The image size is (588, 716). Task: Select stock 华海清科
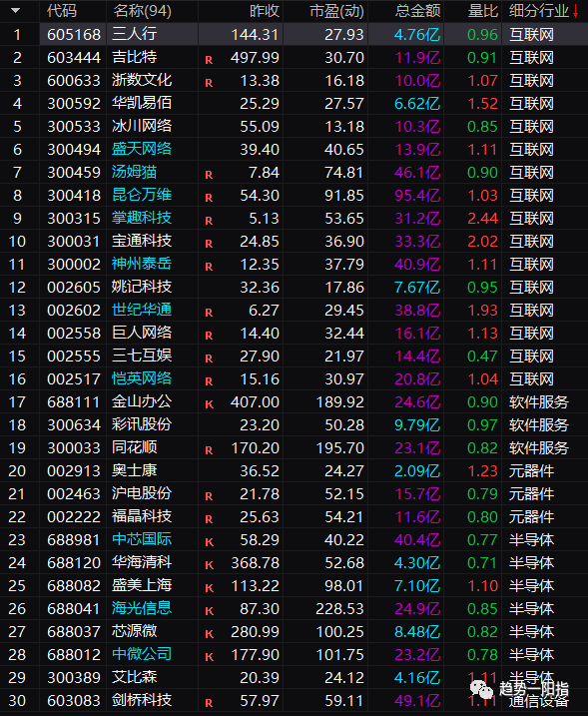pos(142,562)
